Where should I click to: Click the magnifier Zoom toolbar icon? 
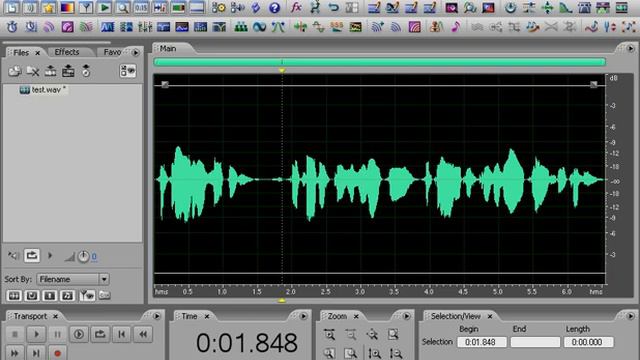click(x=123, y=7)
